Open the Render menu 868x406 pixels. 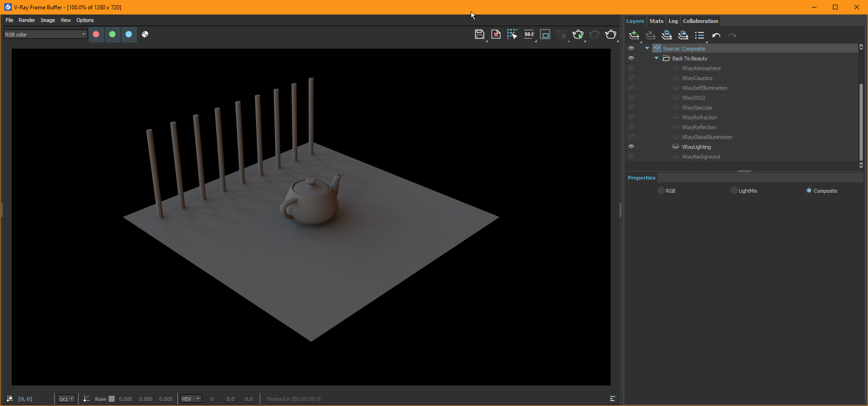[27, 20]
